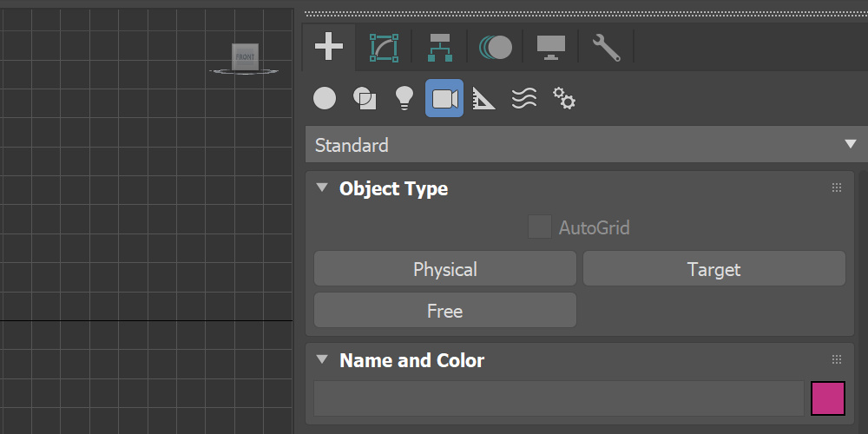Image resolution: width=868 pixels, height=434 pixels.
Task: Grab the Name and Color rollout handle
Action: click(x=837, y=359)
